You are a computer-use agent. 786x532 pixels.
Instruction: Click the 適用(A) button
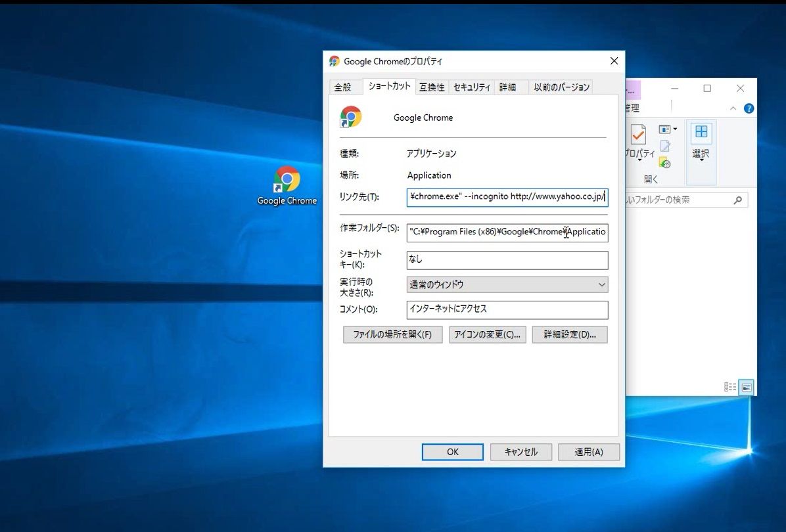tap(589, 452)
